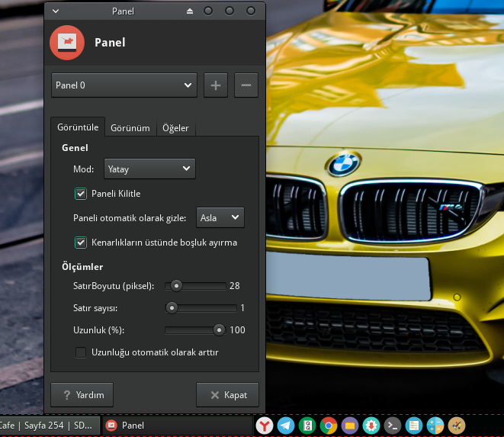Uncheck the Paneli Kilitle checkbox
The width and height of the screenshot is (504, 437).
[x=81, y=194]
